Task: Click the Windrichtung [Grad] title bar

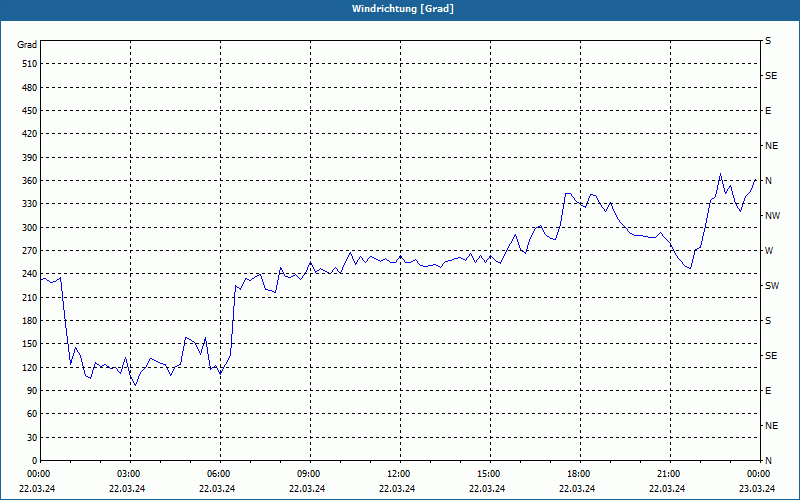Action: click(400, 10)
